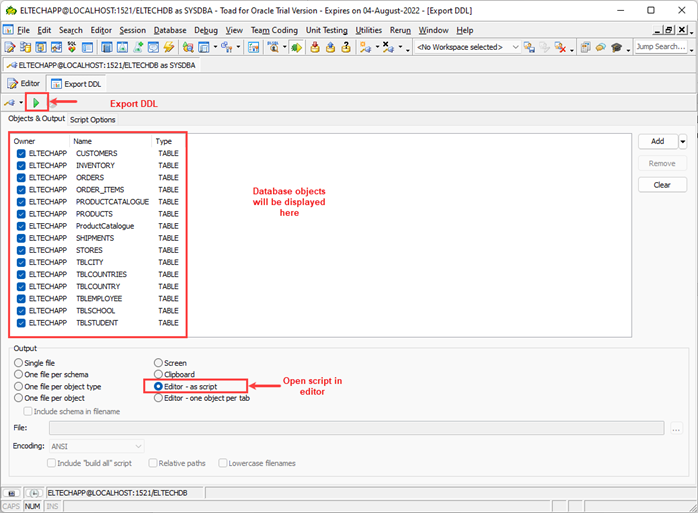Click the file browse ellipsis button
Screen dimensions: 698x513
coord(676,428)
